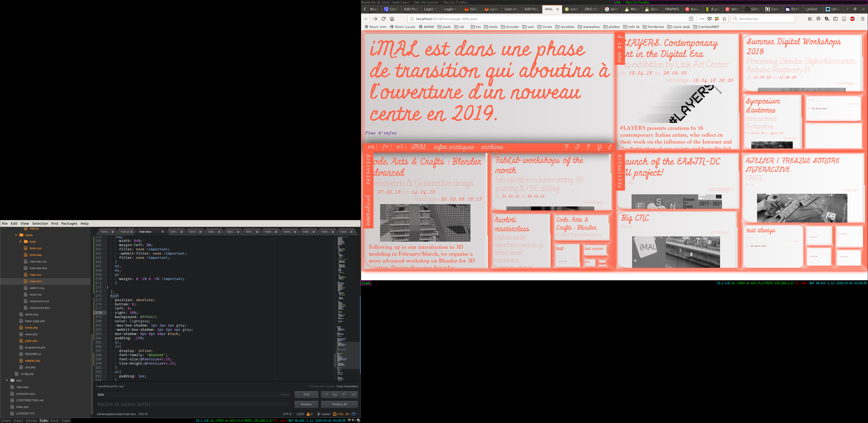Viewport: 868px width, 423px height.
Task: Switch to the main.js editor tab
Action: [x=125, y=232]
